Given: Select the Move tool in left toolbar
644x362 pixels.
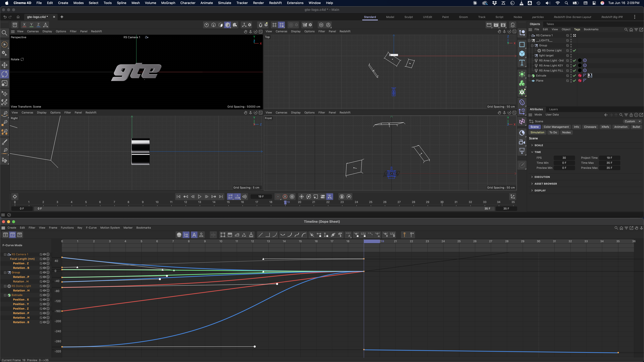Looking at the screenshot, I should point(5,65).
